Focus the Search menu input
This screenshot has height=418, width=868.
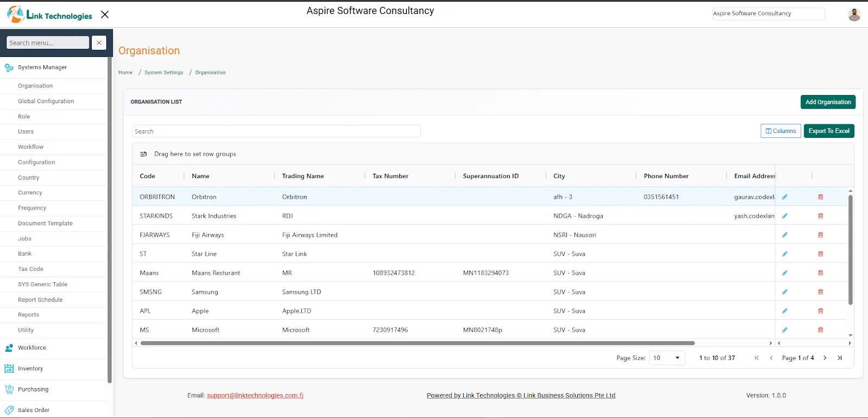point(48,43)
